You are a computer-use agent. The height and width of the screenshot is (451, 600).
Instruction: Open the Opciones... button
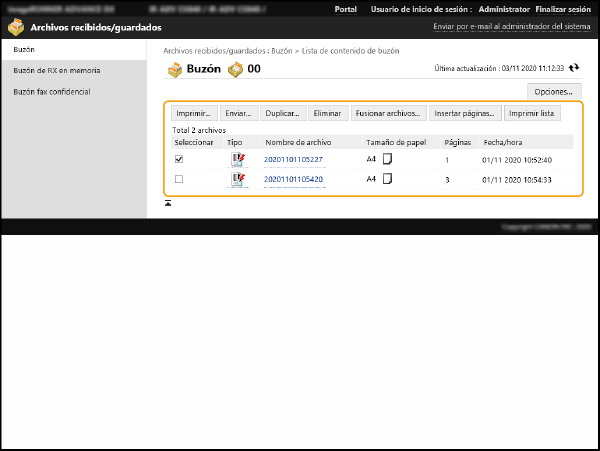(552, 92)
